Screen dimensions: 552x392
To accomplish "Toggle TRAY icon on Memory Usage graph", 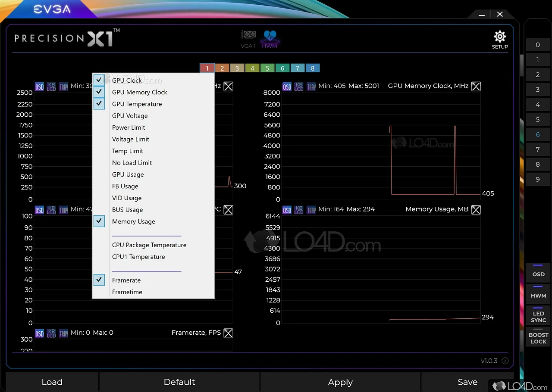I will [x=311, y=210].
